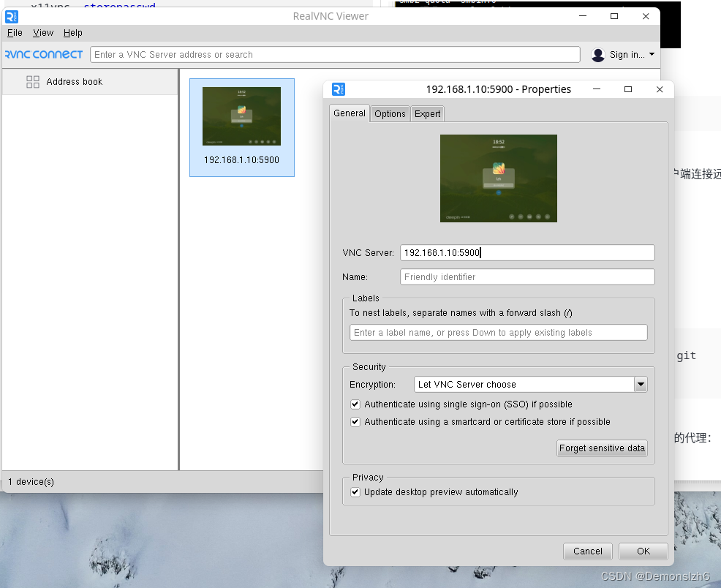Click the Cancel button

pos(588,551)
